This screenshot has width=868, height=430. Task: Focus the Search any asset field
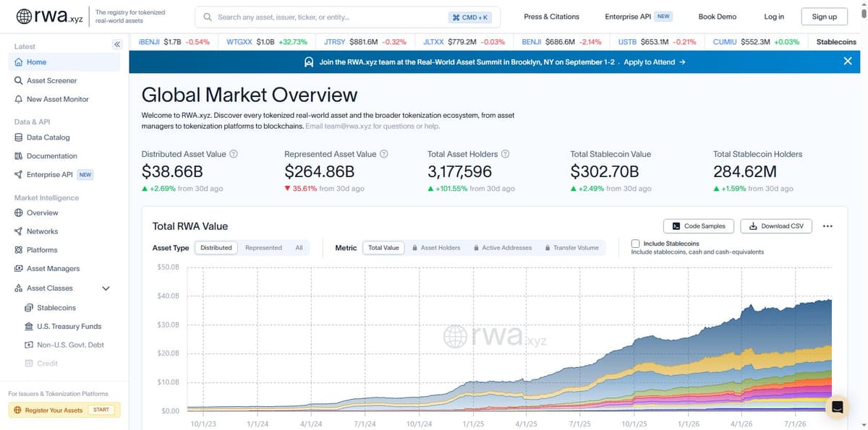tap(347, 17)
